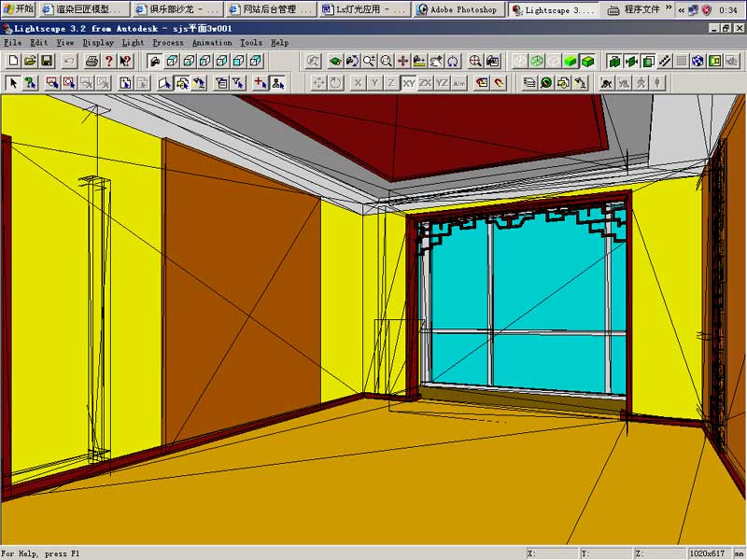Toggle the YZ plane constraint button
Image resolution: width=747 pixels, height=560 pixels.
tap(442, 83)
